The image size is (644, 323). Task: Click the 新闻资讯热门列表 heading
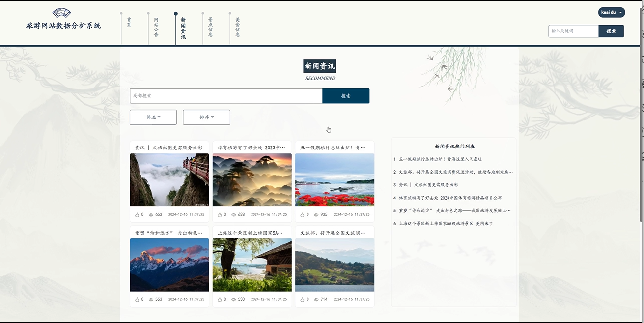(454, 146)
